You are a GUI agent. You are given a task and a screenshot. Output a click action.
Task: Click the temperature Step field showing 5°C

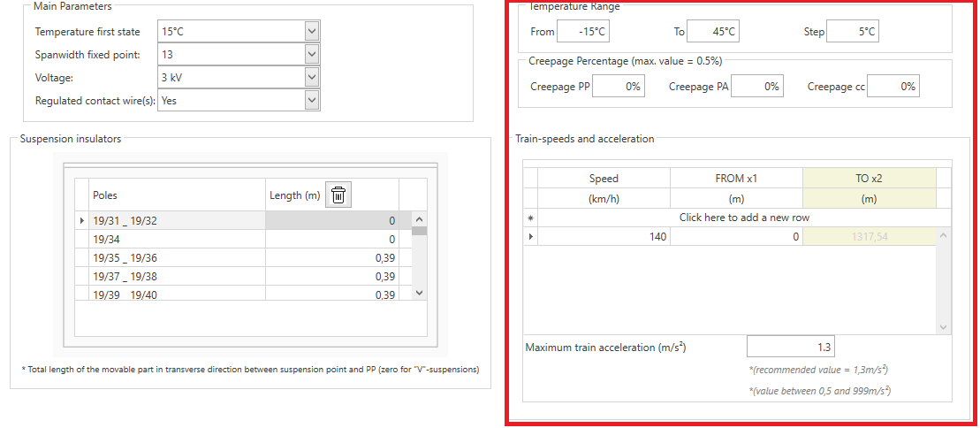tap(853, 32)
